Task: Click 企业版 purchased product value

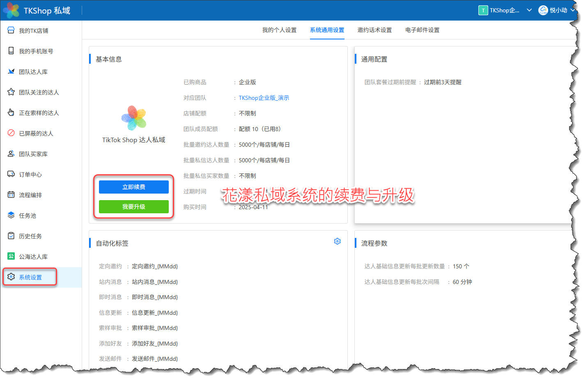Action: pyautogui.click(x=247, y=82)
